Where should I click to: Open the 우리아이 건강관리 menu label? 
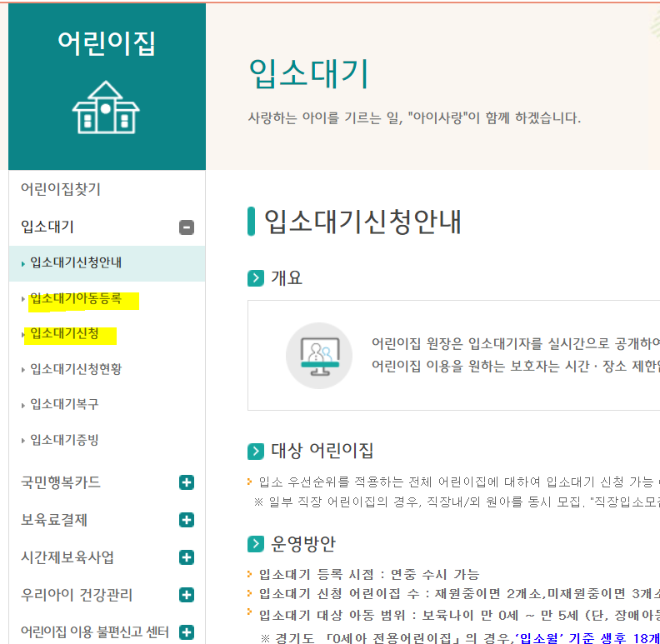[77, 595]
